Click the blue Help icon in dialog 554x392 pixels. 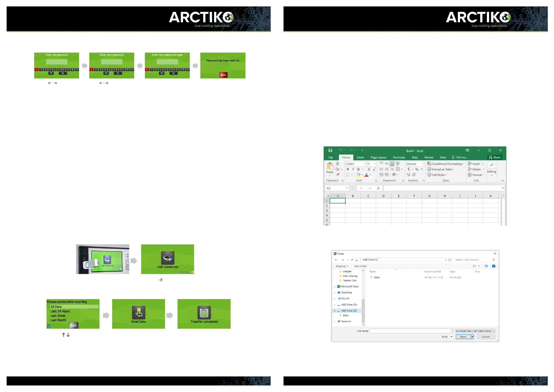[x=494, y=266]
